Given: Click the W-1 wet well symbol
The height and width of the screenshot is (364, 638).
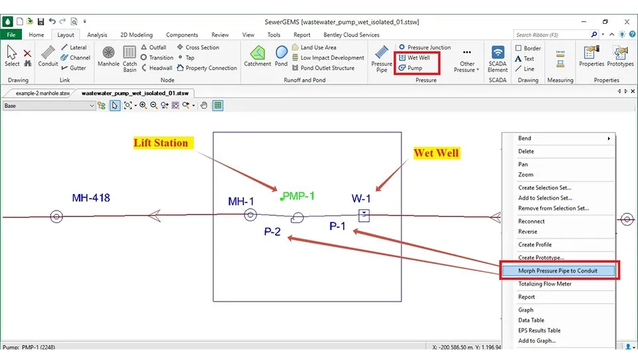Looking at the screenshot, I should tap(364, 216).
